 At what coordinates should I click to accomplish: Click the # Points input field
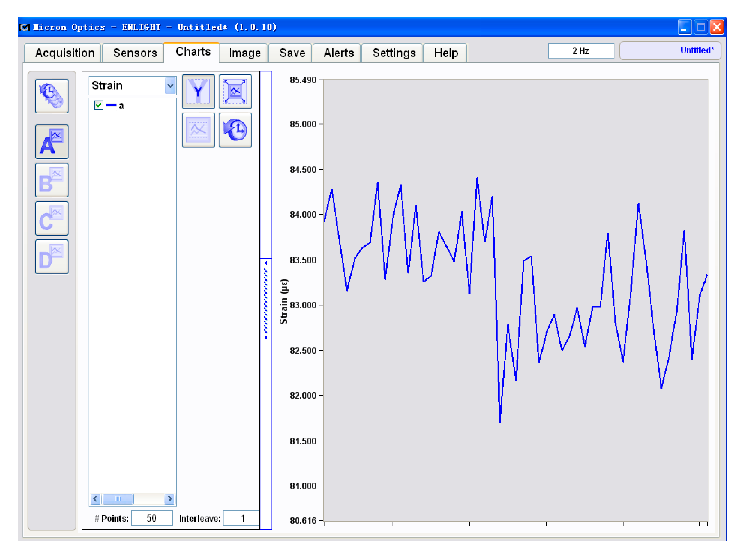pos(151,518)
